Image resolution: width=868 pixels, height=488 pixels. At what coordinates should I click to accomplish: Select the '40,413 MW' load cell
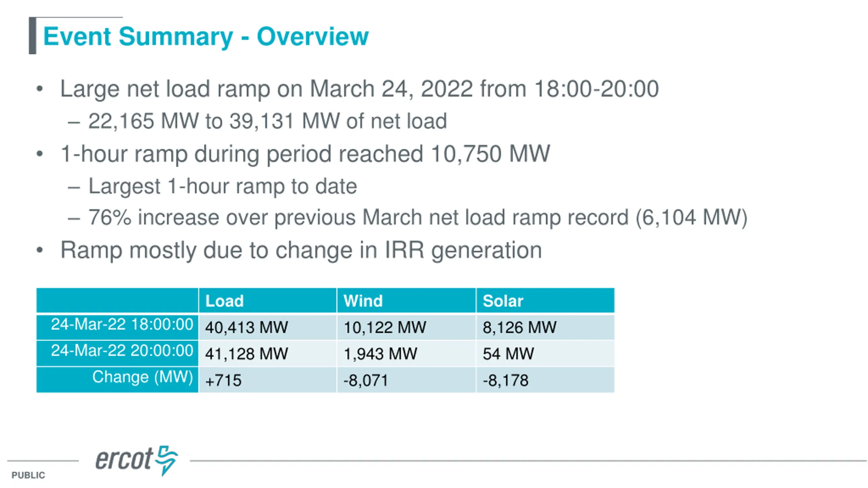pyautogui.click(x=268, y=327)
